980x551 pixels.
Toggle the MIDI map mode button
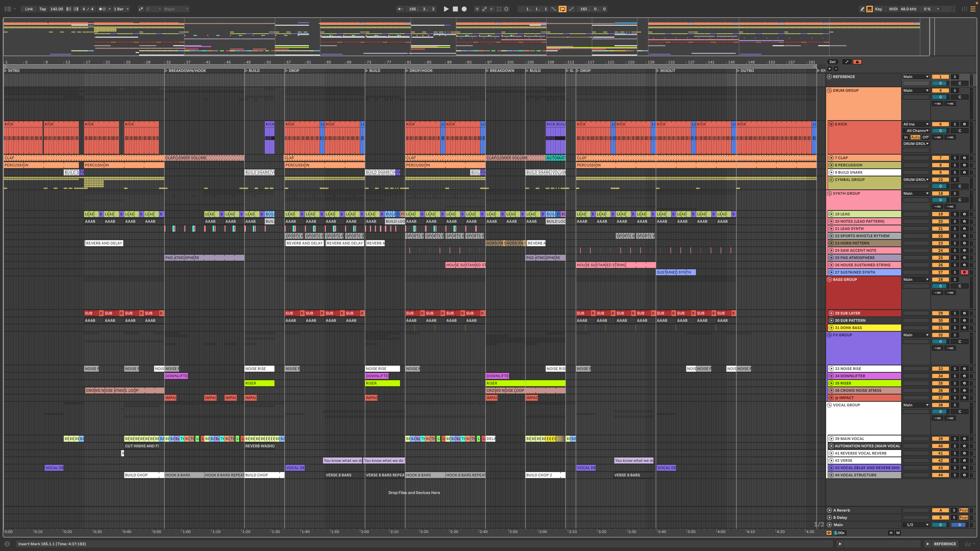(x=893, y=9)
